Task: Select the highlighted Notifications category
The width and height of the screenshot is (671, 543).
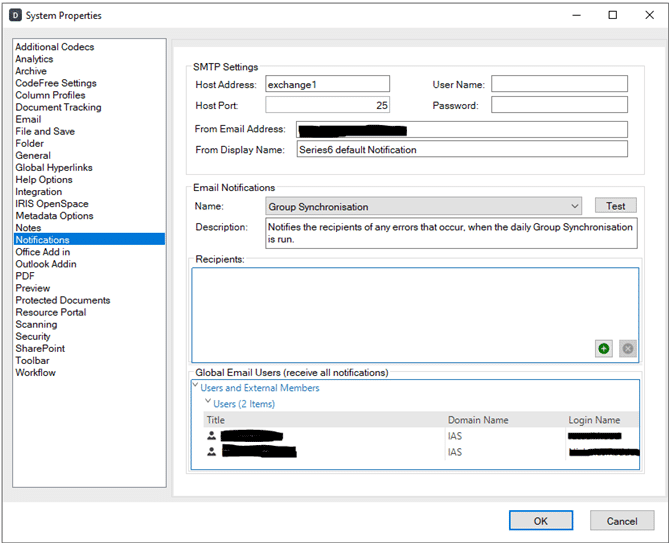Action: pyautogui.click(x=89, y=239)
